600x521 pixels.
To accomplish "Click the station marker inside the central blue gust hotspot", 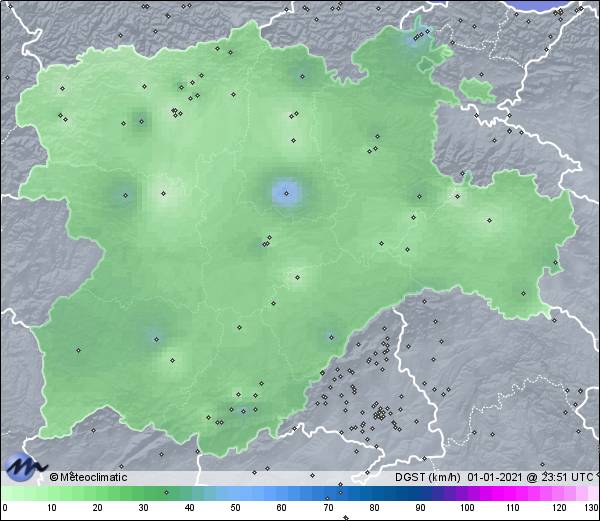I will point(287,194).
